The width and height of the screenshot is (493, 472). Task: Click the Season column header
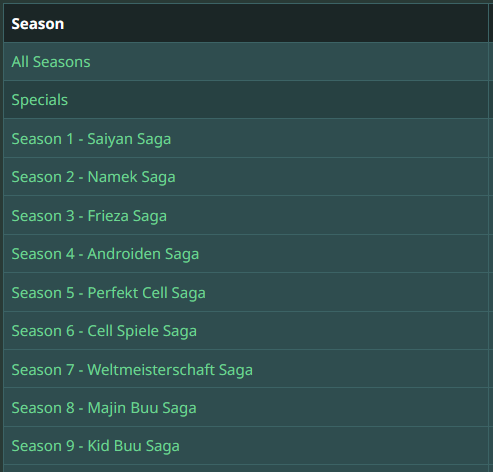(38, 24)
